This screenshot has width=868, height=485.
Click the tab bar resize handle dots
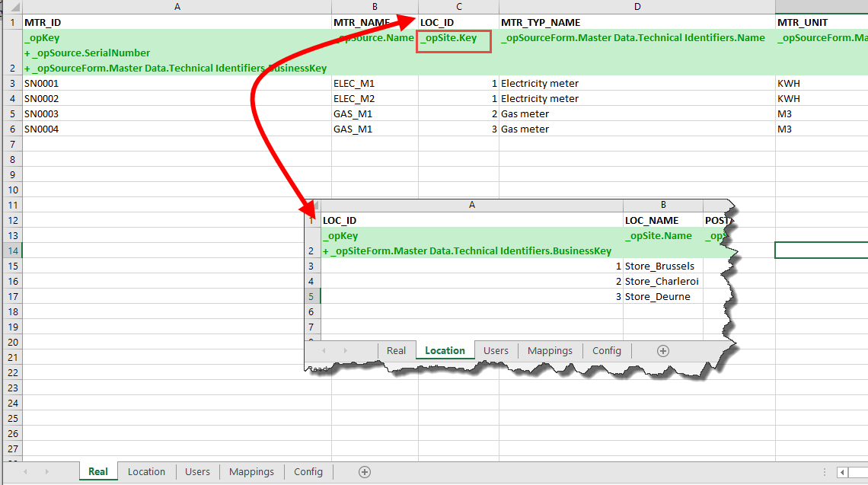[825, 472]
